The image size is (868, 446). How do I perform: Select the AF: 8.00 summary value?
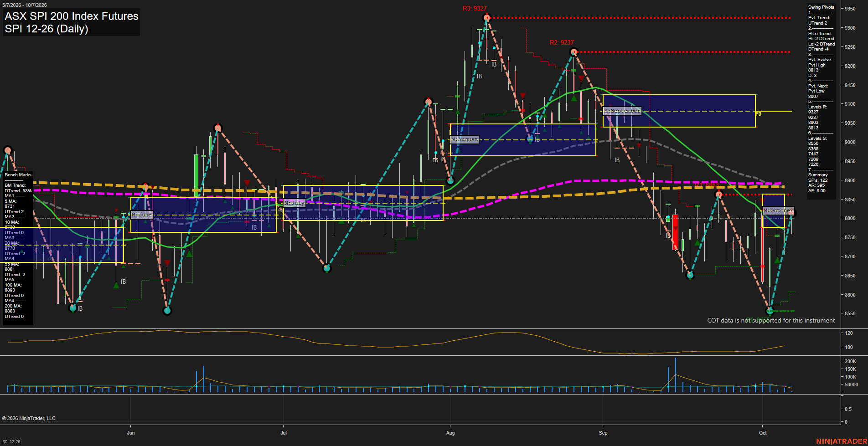817,191
